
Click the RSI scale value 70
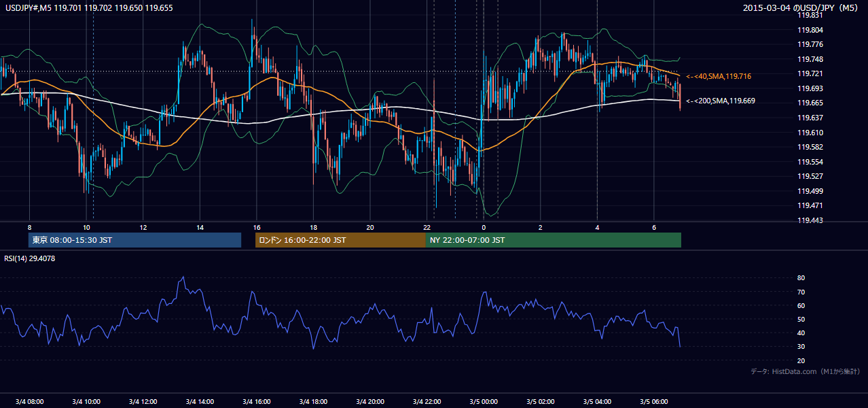click(x=801, y=292)
